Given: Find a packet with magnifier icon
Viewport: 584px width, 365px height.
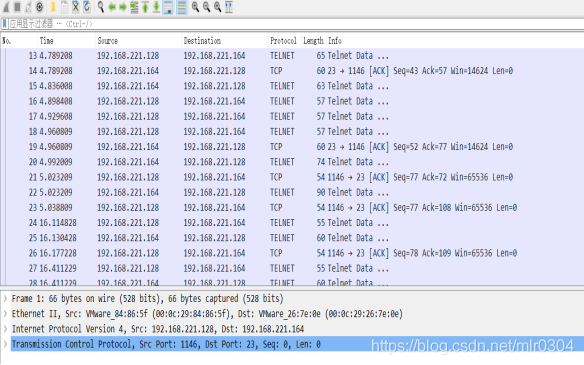Looking at the screenshot, I should (x=101, y=7).
